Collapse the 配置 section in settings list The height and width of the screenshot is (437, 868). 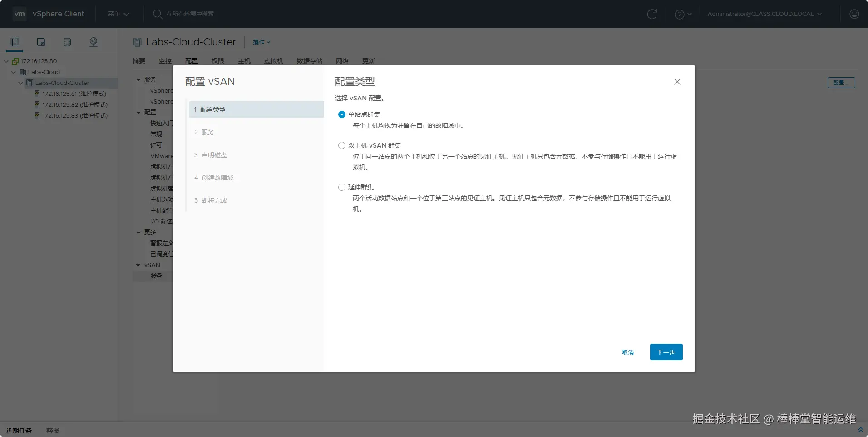[138, 113]
